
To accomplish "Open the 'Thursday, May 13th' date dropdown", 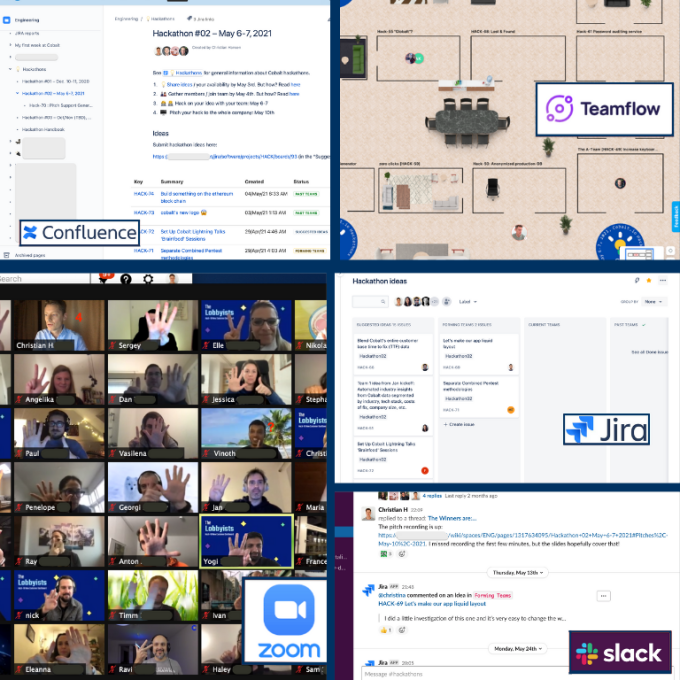I will 518,573.
